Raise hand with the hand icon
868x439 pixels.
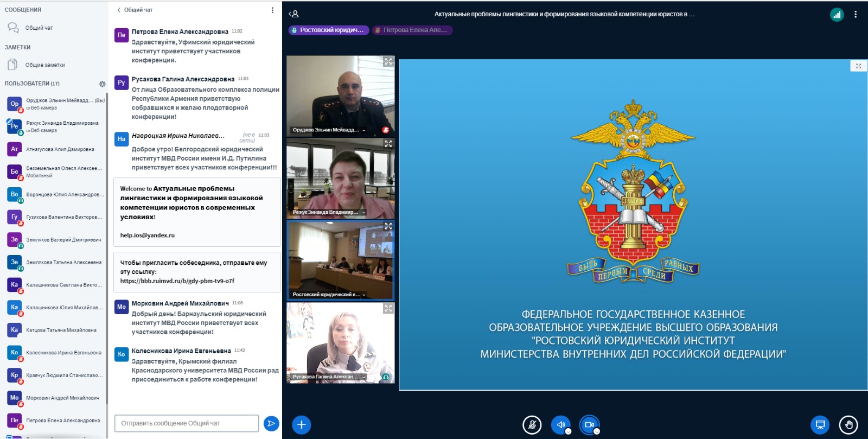848,425
